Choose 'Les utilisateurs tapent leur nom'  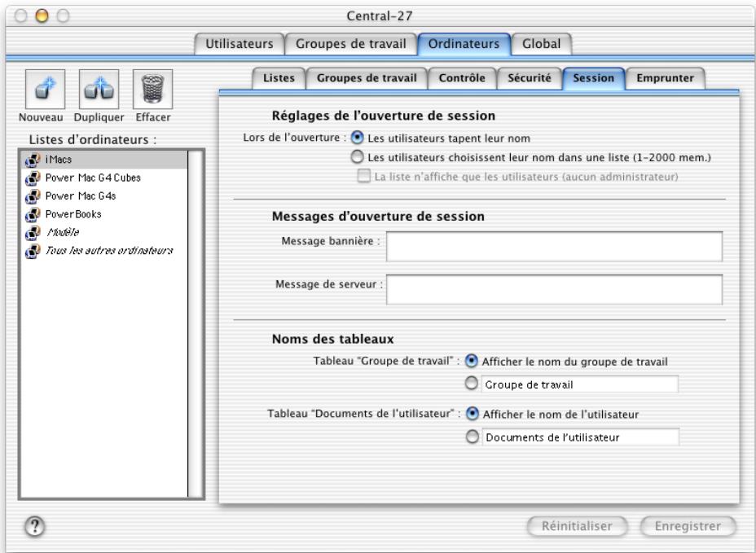(358, 138)
